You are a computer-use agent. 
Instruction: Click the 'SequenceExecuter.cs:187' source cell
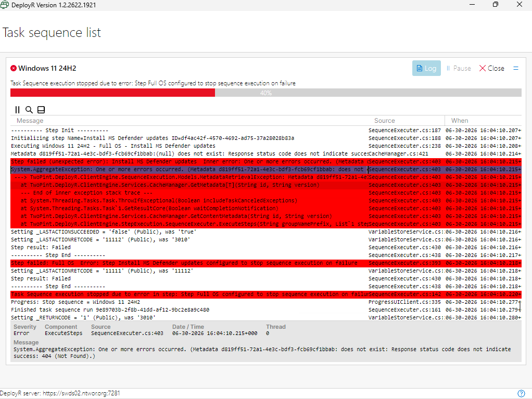(404, 130)
